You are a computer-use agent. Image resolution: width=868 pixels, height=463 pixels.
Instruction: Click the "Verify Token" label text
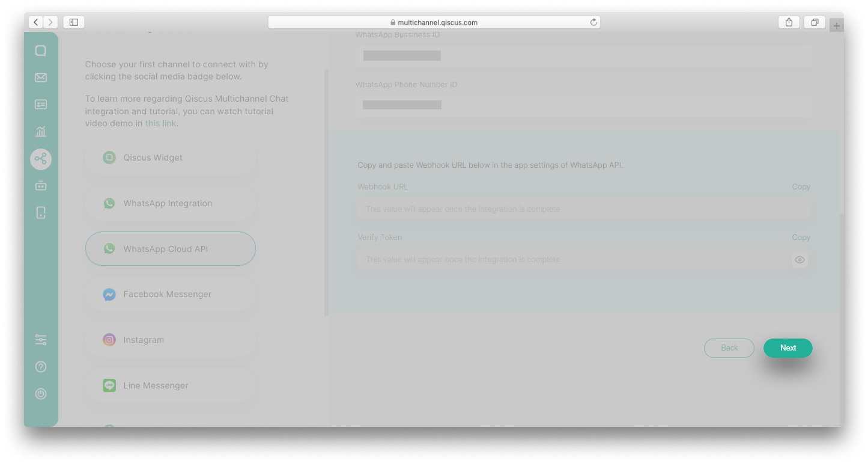[380, 238]
